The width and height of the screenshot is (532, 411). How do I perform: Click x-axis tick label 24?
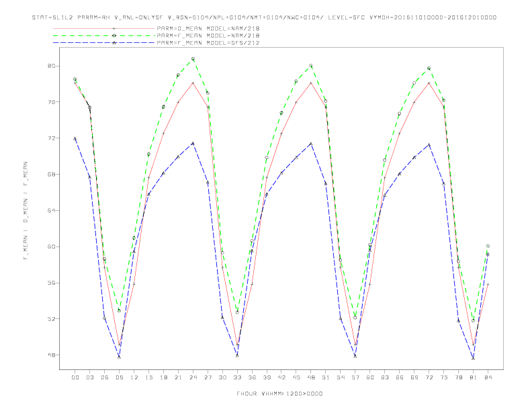[x=193, y=377]
